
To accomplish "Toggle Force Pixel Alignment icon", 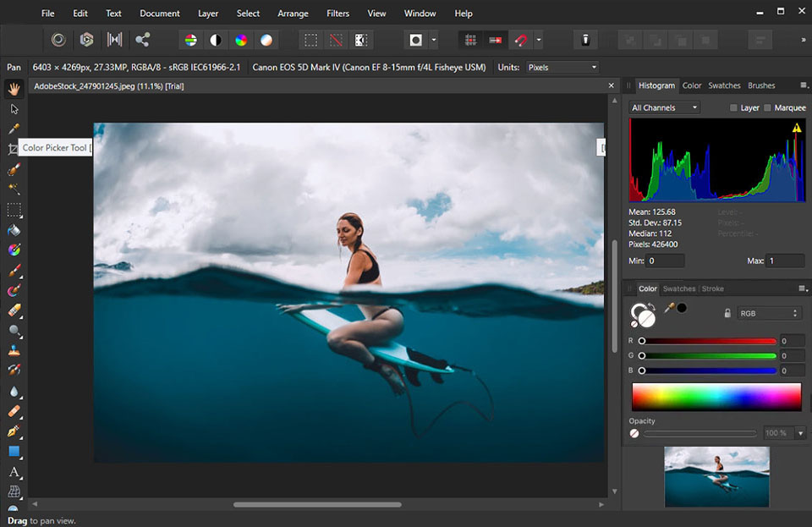I will 496,41.
